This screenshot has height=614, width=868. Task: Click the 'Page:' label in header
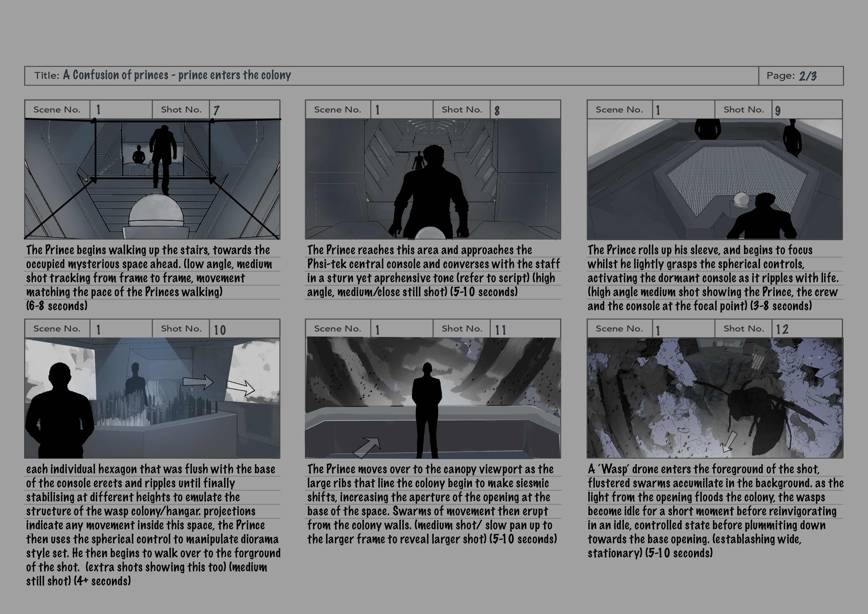coord(781,76)
